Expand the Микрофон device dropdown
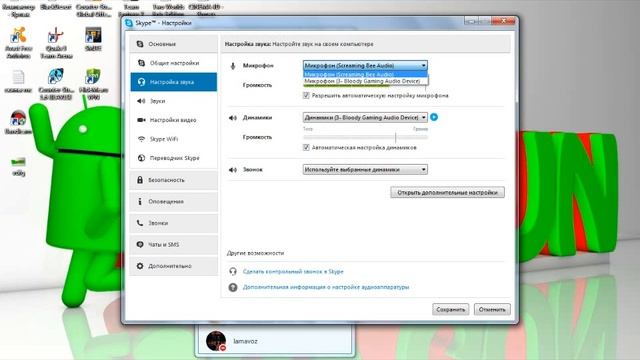This screenshot has height=360, width=640. (365, 65)
